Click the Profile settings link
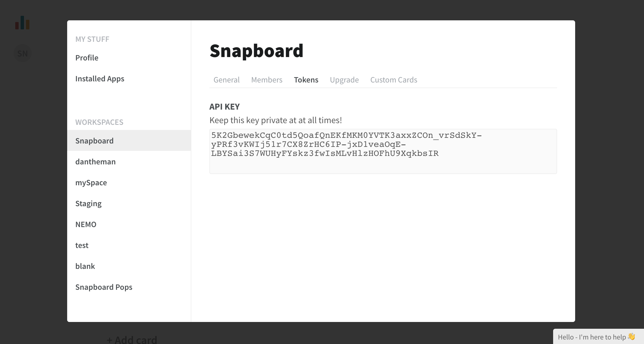 pos(87,58)
